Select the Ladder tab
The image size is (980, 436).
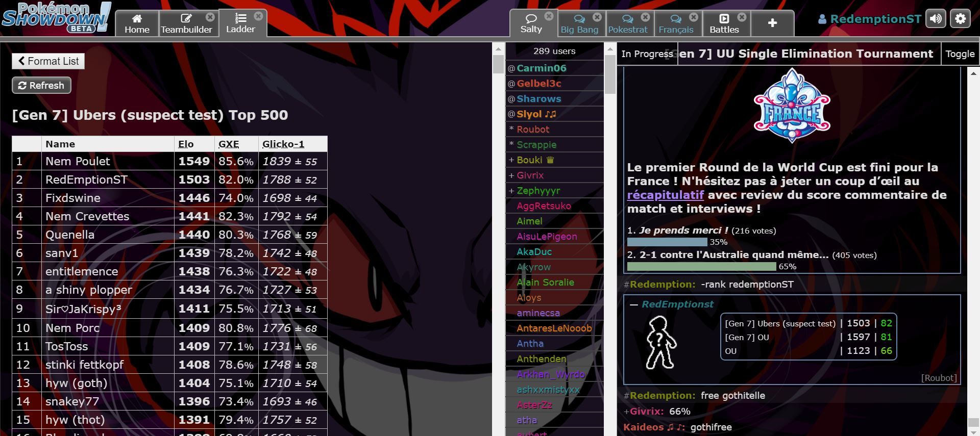pyautogui.click(x=240, y=23)
